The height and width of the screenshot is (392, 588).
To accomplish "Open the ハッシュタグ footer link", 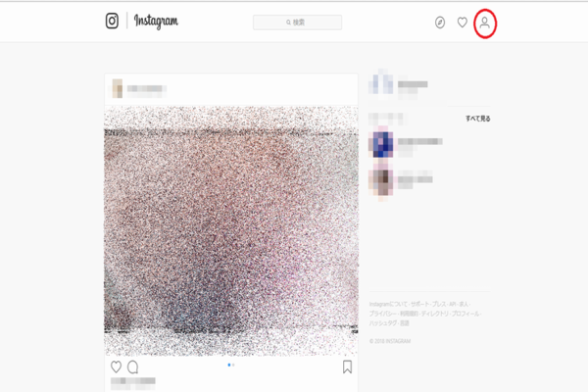I will coord(382,323).
